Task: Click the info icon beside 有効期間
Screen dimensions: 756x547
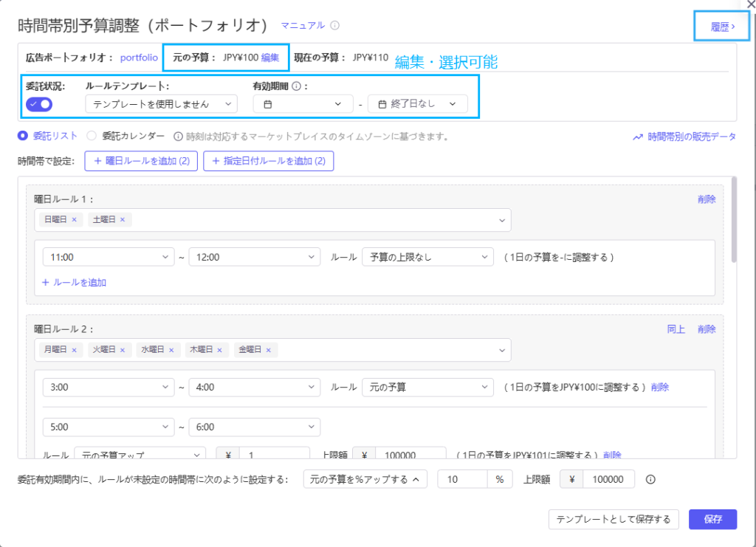Action: tap(297, 86)
